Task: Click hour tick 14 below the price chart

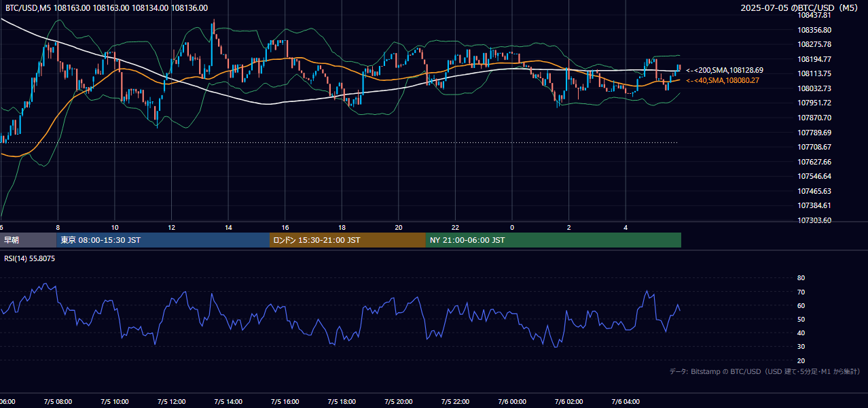Action: [228, 228]
